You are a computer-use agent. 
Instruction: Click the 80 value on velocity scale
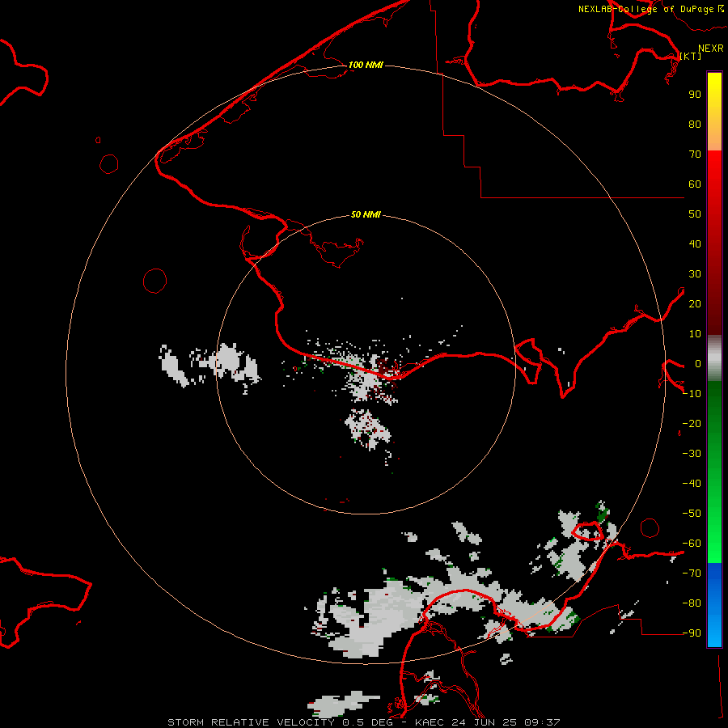point(695,125)
